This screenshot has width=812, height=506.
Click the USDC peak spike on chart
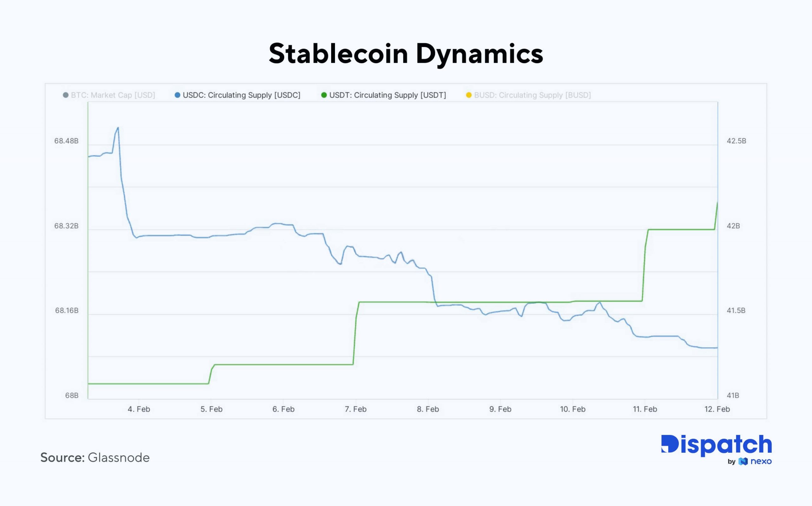118,128
